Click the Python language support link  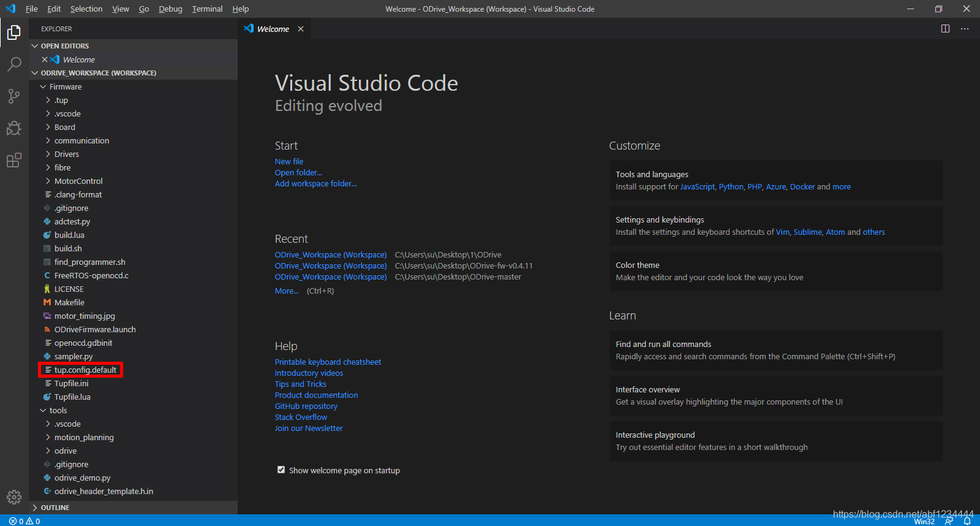pos(731,186)
